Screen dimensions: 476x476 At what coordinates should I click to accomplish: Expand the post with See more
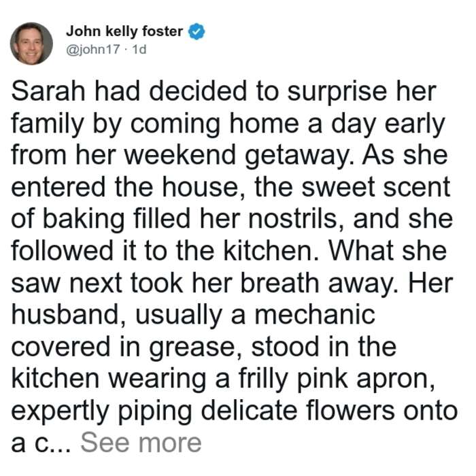point(141,443)
